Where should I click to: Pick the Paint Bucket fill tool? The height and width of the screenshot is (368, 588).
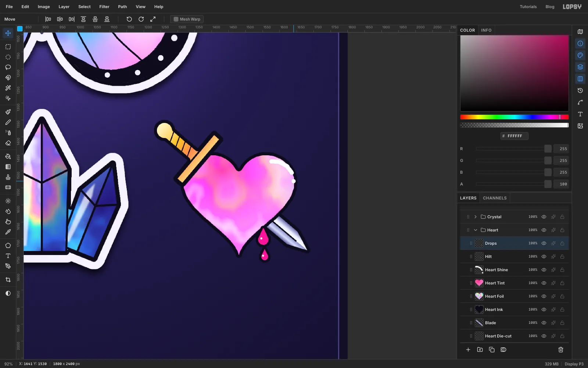[x=8, y=156]
